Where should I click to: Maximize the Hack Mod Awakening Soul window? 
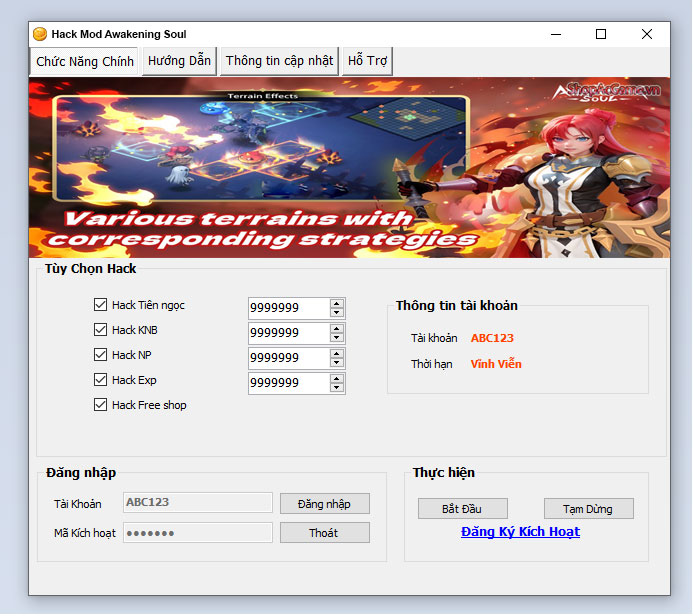pos(601,34)
